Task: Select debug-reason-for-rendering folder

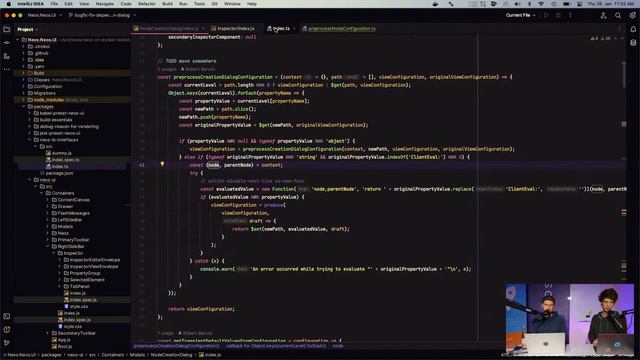Action: (69, 127)
